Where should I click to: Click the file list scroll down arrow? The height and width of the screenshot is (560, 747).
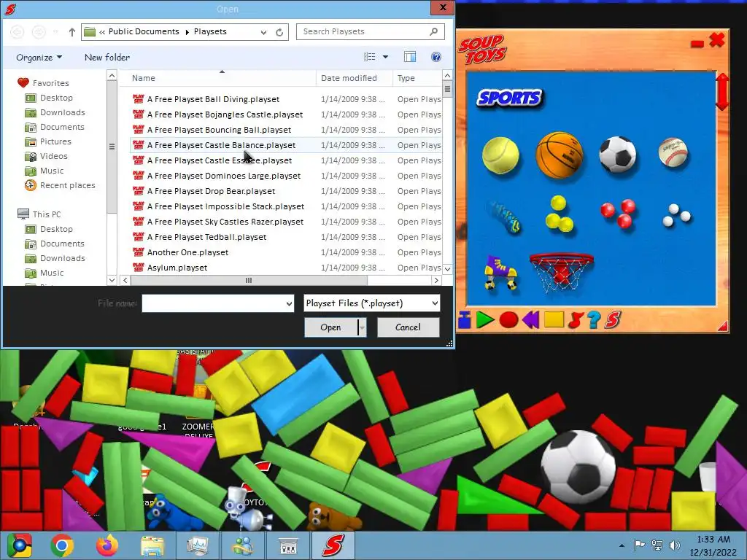point(447,269)
